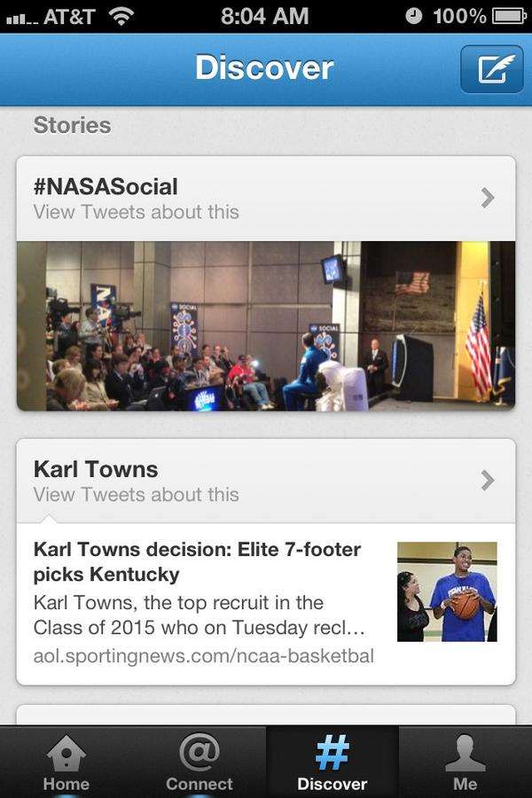532x798 pixels.
Task: Open the Connect tab @ icon
Action: pyautogui.click(x=199, y=752)
